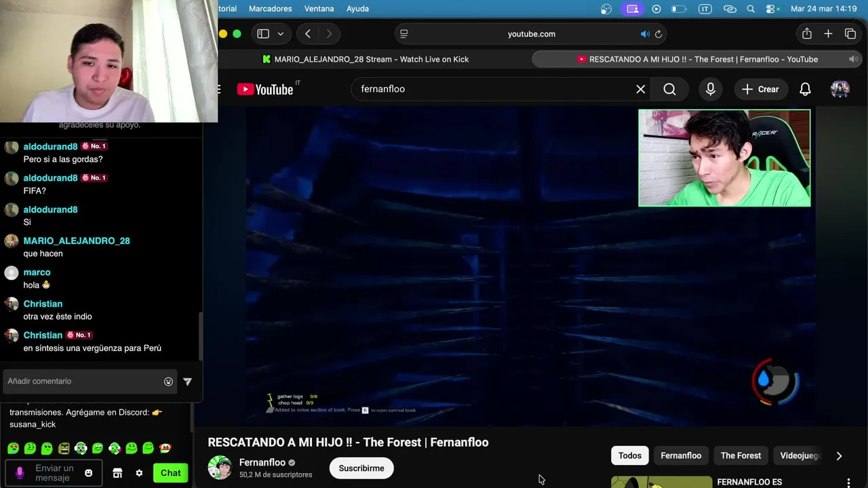
Task: Mute the YouTube tab via its speaker icon
Action: point(853,59)
